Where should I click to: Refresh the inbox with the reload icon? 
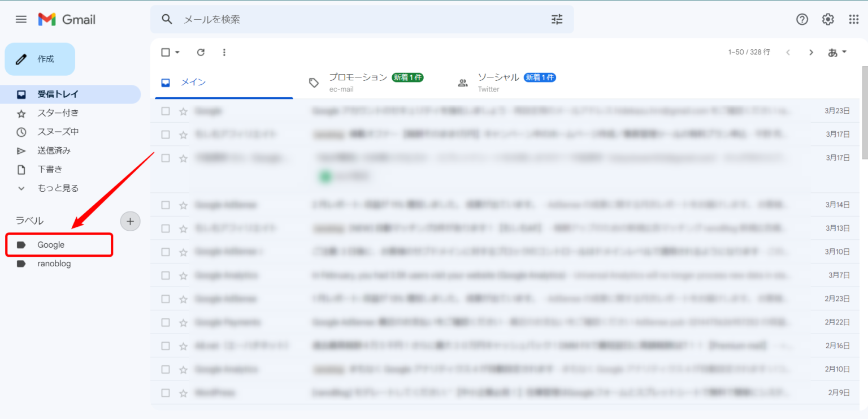point(201,52)
